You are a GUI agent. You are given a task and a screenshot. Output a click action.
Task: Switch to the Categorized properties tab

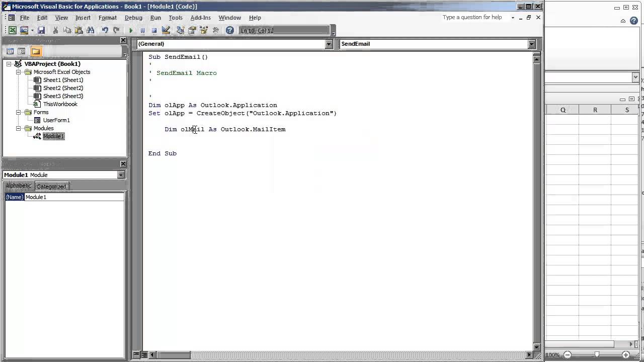(x=51, y=187)
